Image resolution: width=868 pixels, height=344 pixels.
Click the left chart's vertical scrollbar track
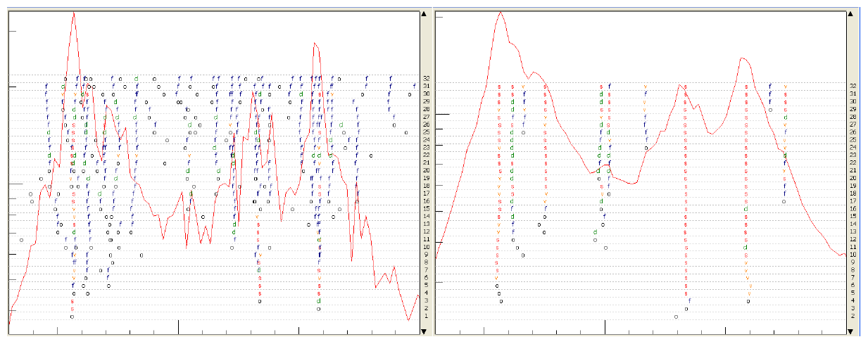coord(424,169)
